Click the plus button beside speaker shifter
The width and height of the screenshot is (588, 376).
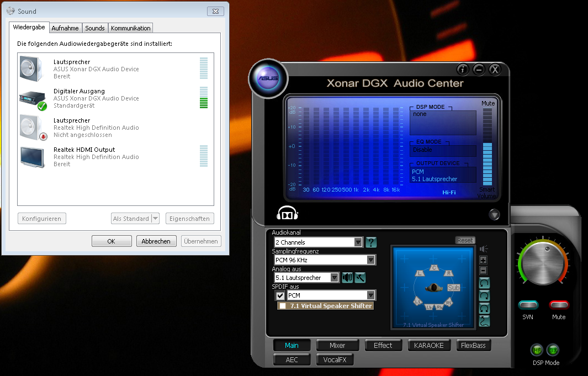[x=484, y=260]
